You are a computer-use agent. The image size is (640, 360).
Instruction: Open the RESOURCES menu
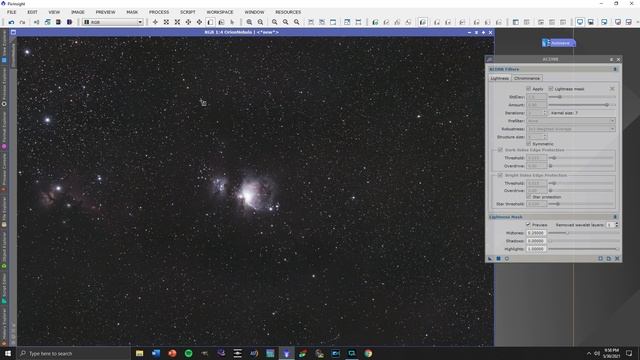click(288, 12)
